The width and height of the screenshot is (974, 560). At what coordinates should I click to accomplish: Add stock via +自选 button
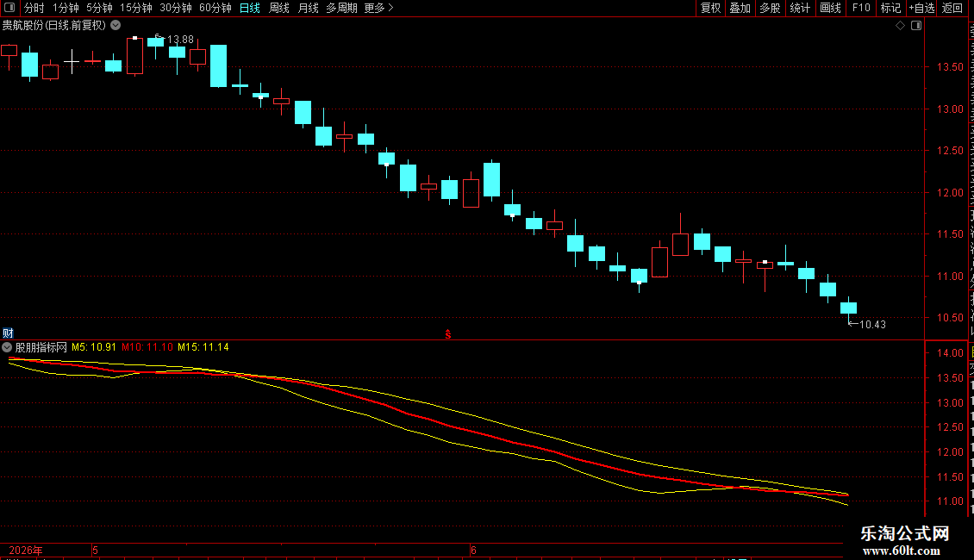[x=921, y=8]
